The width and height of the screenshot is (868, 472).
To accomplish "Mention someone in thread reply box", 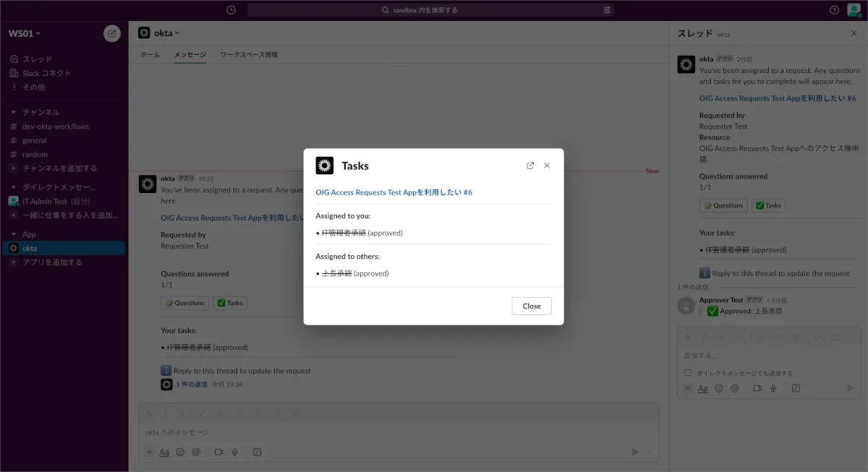I will click(735, 388).
